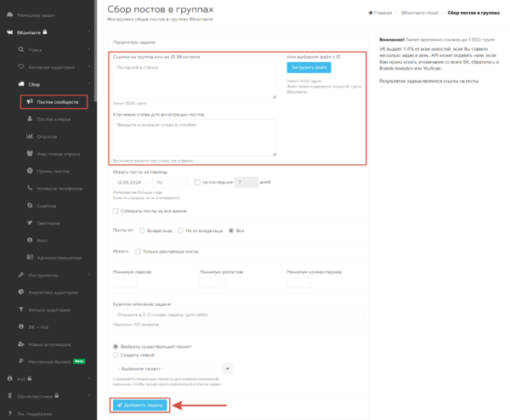
Task: Check 'Только рекламные посты' checkbox
Action: click(x=138, y=252)
